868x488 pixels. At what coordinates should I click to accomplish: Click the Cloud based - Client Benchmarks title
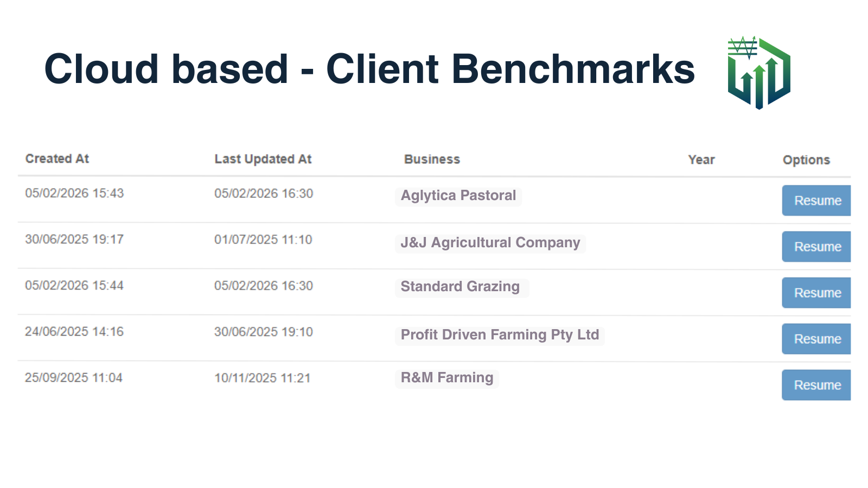point(369,69)
